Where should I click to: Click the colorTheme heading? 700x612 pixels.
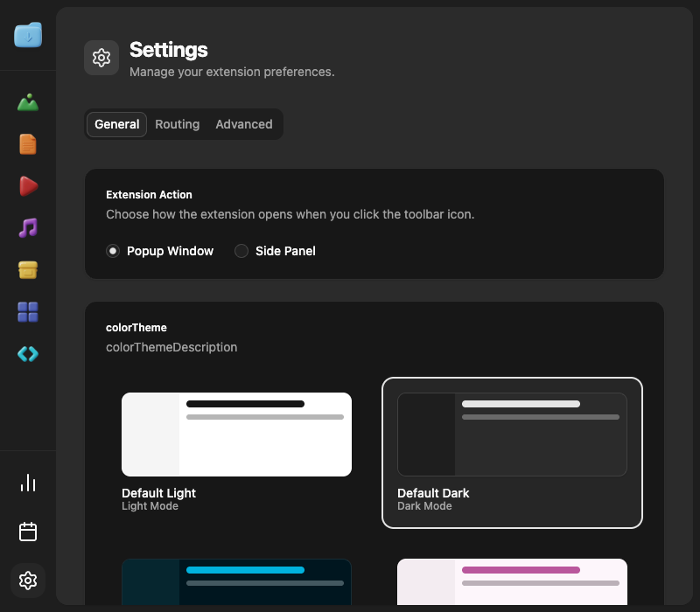click(136, 328)
